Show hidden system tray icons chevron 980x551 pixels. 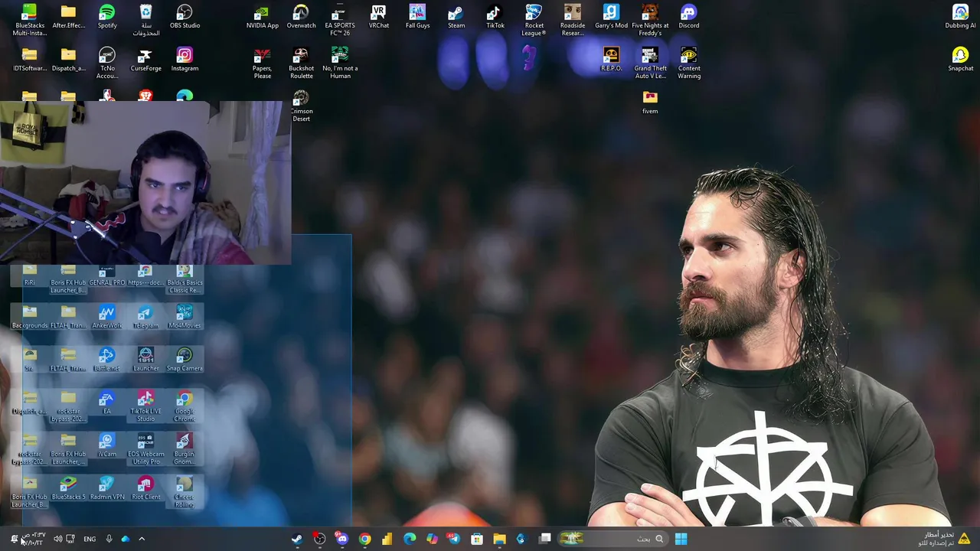(142, 539)
